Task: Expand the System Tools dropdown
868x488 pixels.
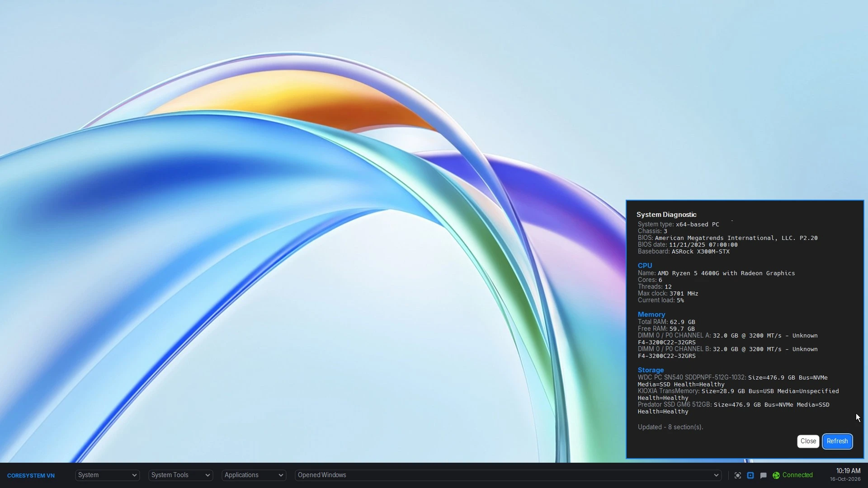Action: (x=180, y=475)
